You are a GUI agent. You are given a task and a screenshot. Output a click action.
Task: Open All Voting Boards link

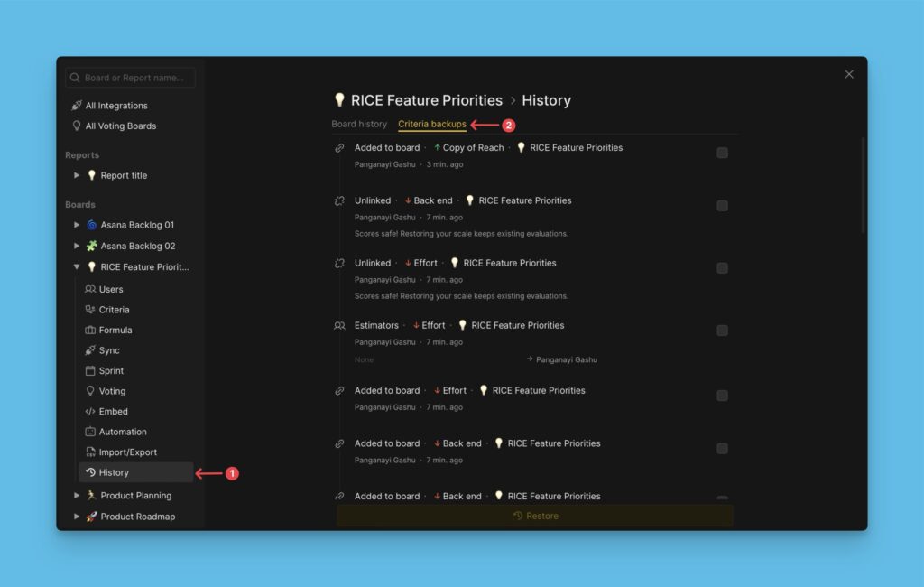(x=120, y=126)
